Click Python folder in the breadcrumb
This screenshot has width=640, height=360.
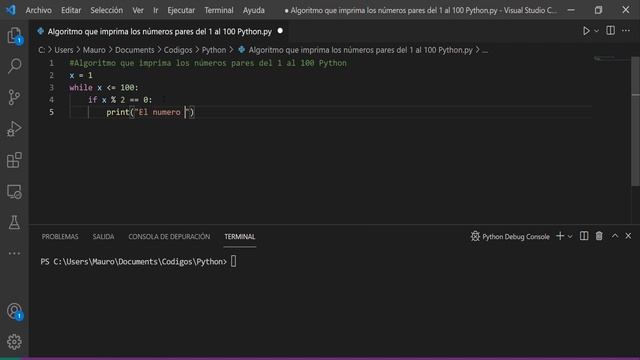(x=213, y=50)
